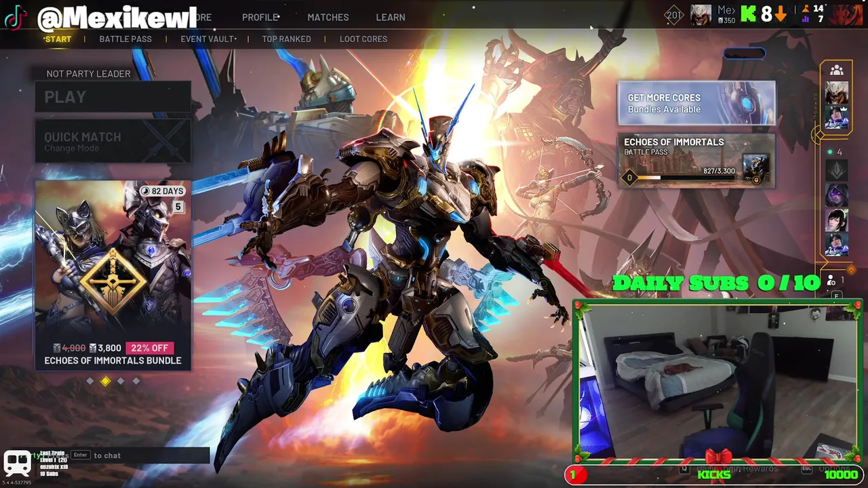Screen dimensions: 868x488
Task: Switch to the BATTLE PASS tab
Action: (125, 39)
